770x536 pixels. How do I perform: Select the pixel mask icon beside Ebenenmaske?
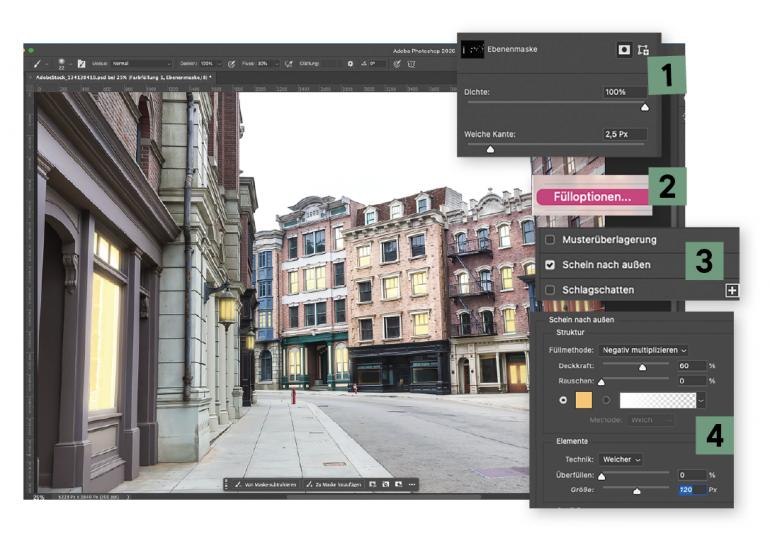(624, 50)
